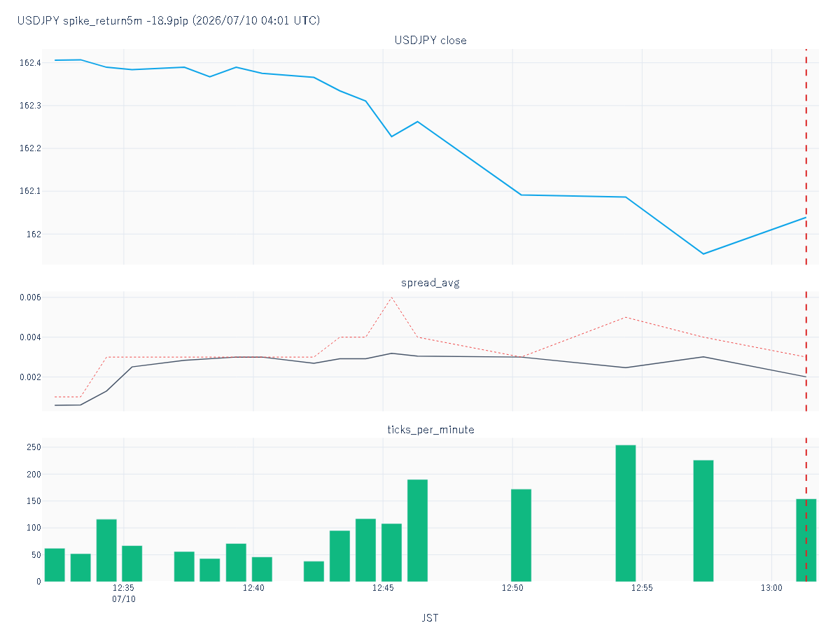Click the 13:00 x-axis tick label
Viewport: 840px width, 630px height.
(x=771, y=589)
